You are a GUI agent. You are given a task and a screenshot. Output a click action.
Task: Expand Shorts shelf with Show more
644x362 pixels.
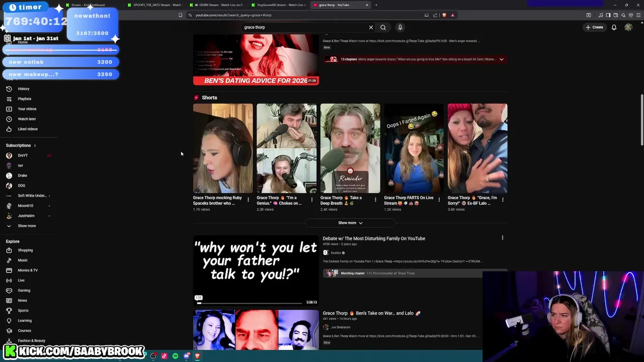tap(350, 223)
